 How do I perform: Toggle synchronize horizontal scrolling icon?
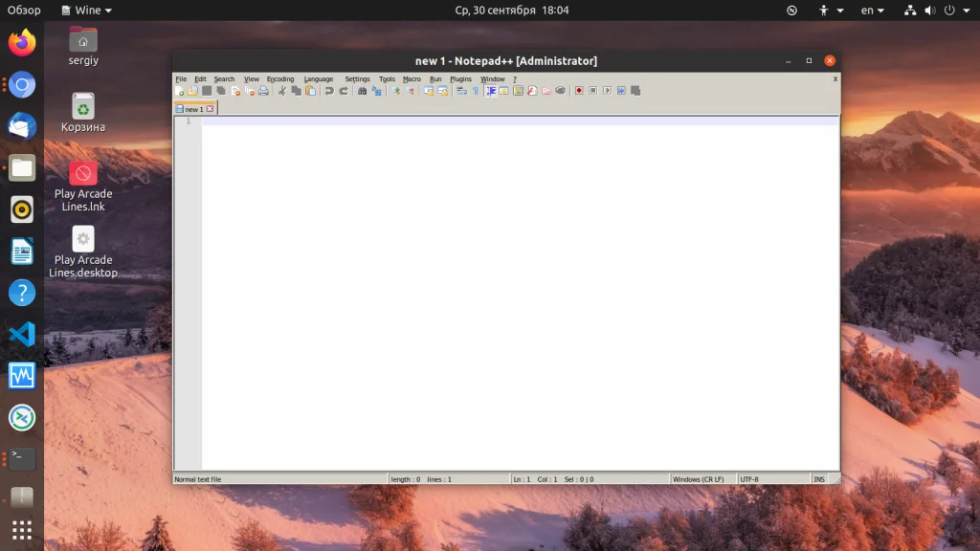[x=442, y=91]
